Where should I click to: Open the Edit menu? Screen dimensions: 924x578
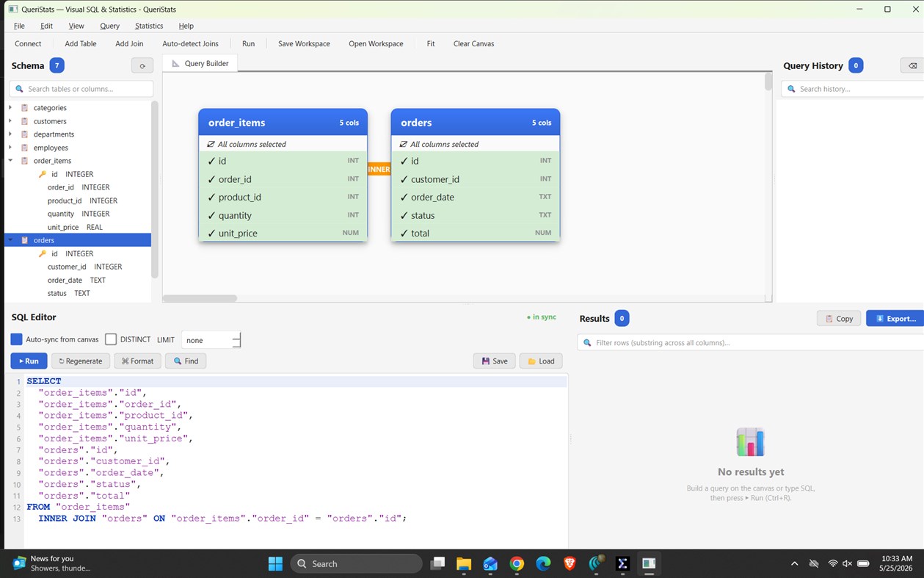coord(46,26)
